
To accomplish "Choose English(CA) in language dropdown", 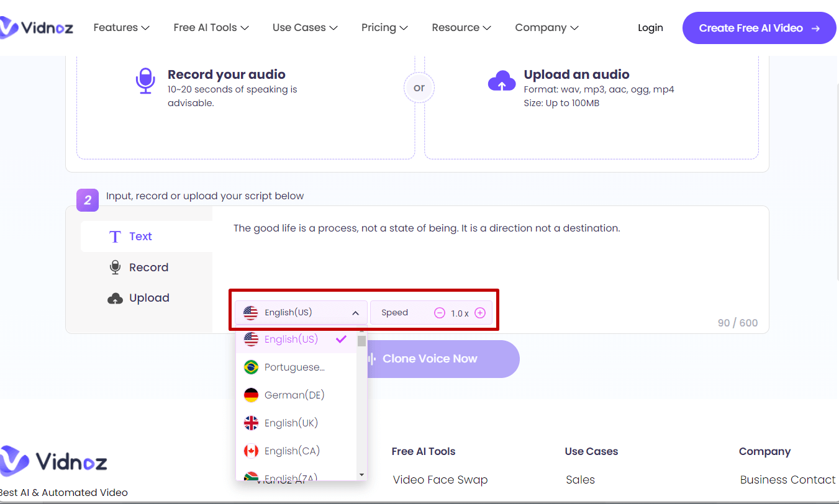I will coord(292,451).
